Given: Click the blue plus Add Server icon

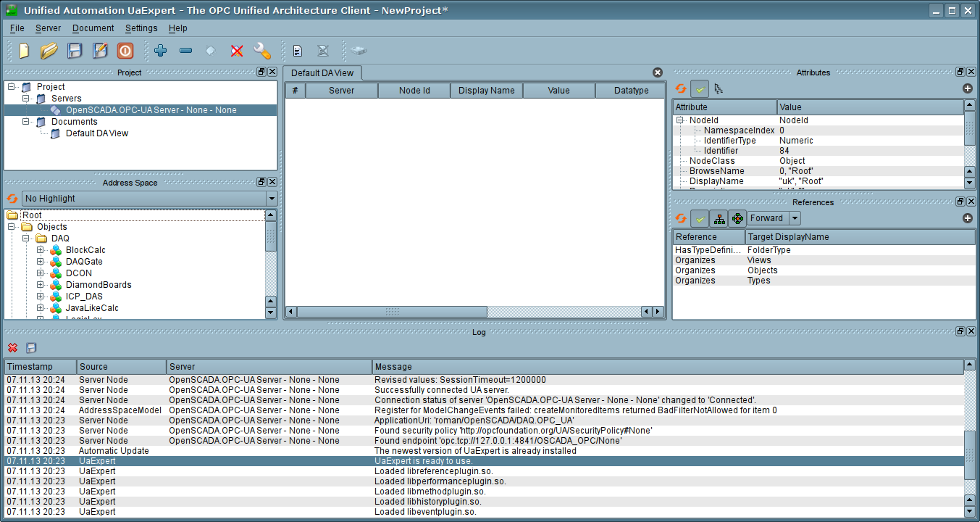Looking at the screenshot, I should [160, 51].
